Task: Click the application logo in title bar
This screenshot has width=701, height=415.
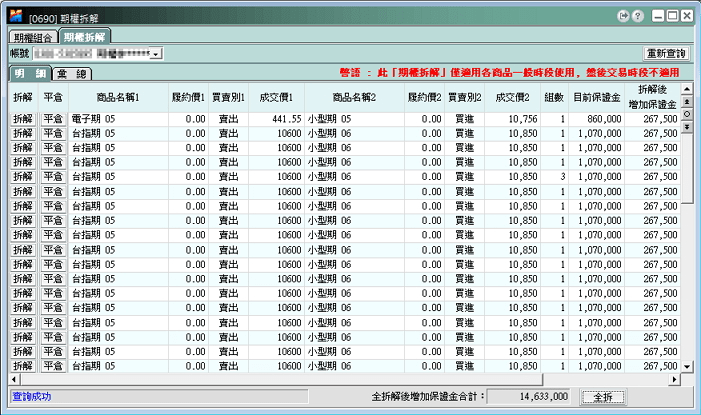Action: pyautogui.click(x=15, y=16)
